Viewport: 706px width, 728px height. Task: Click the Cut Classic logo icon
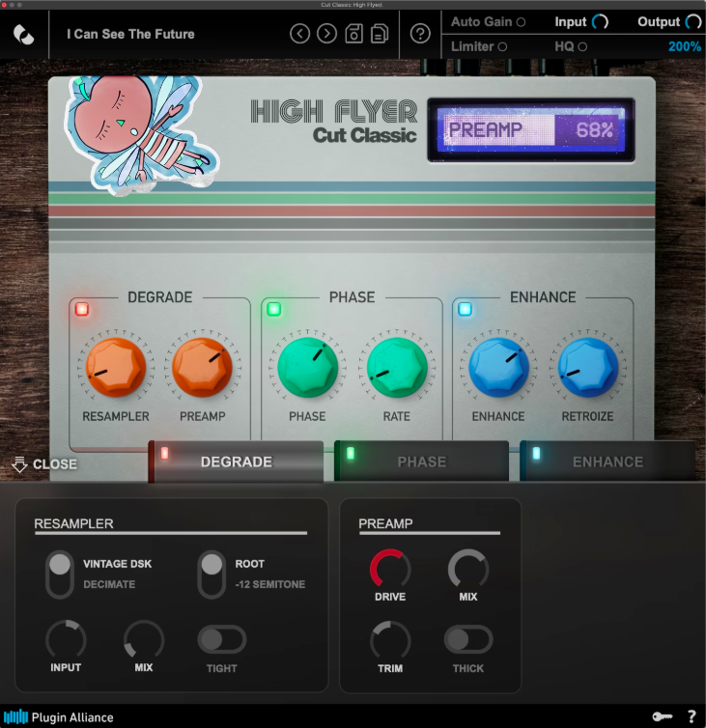(24, 35)
